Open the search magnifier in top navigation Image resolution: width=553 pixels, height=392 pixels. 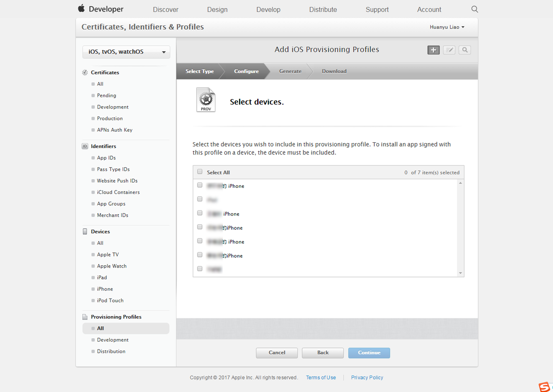475,9
